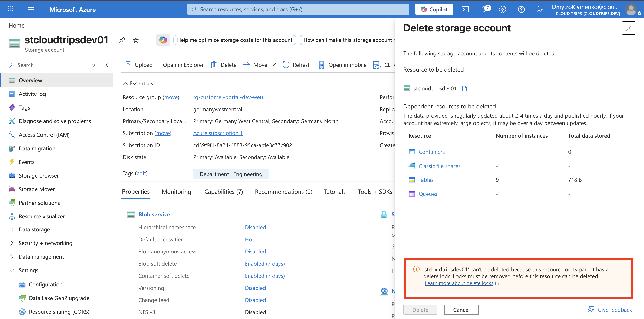Viewport: 644px width, 319px height.
Task: Click the user account avatar
Action: pos(631,10)
